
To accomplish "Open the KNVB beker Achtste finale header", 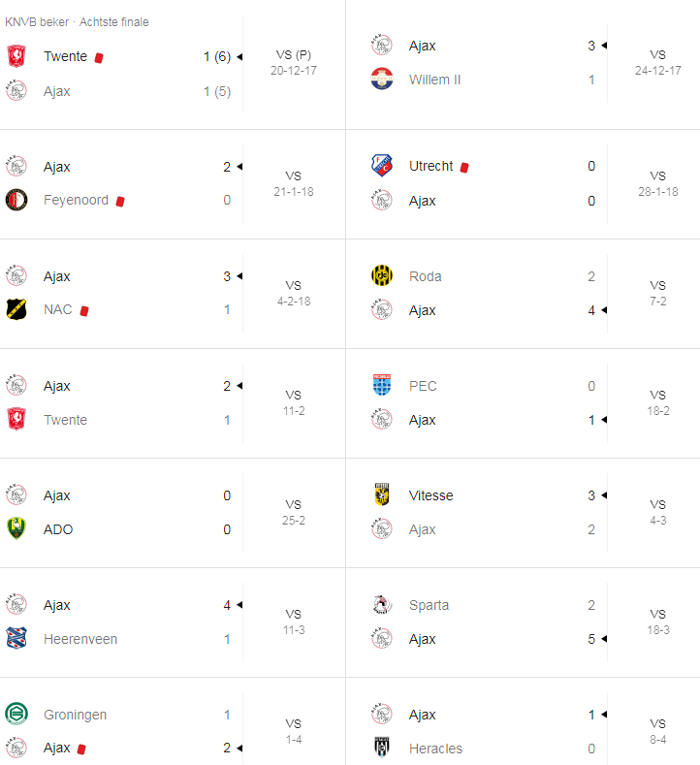I will 78,21.
